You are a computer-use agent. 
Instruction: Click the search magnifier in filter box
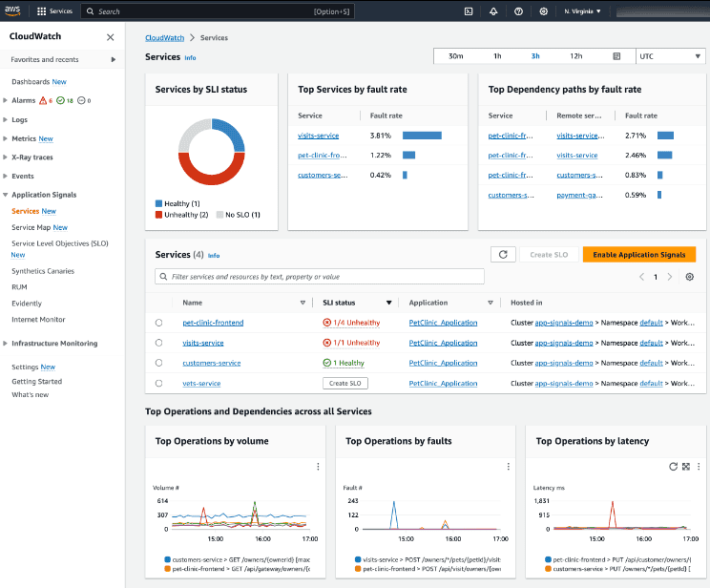(x=163, y=277)
